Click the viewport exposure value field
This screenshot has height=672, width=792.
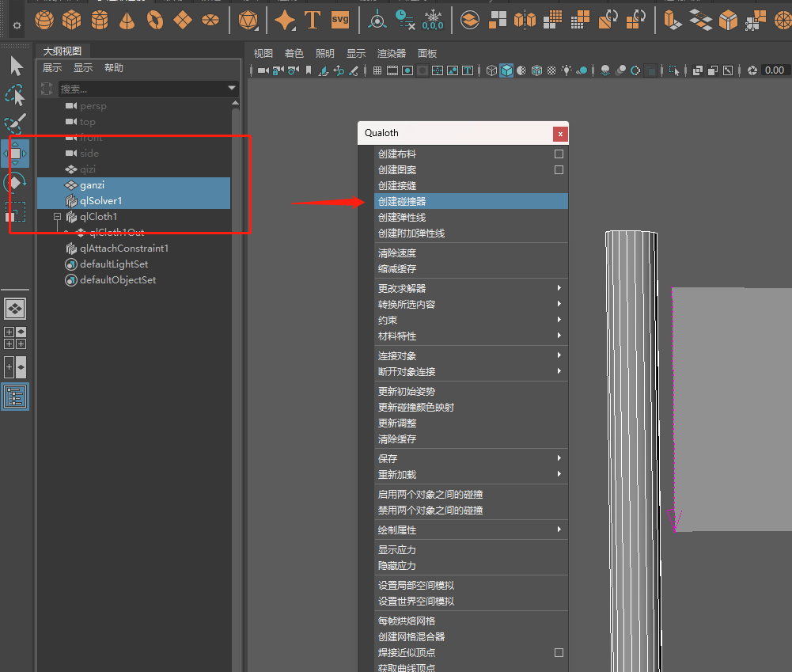click(775, 70)
